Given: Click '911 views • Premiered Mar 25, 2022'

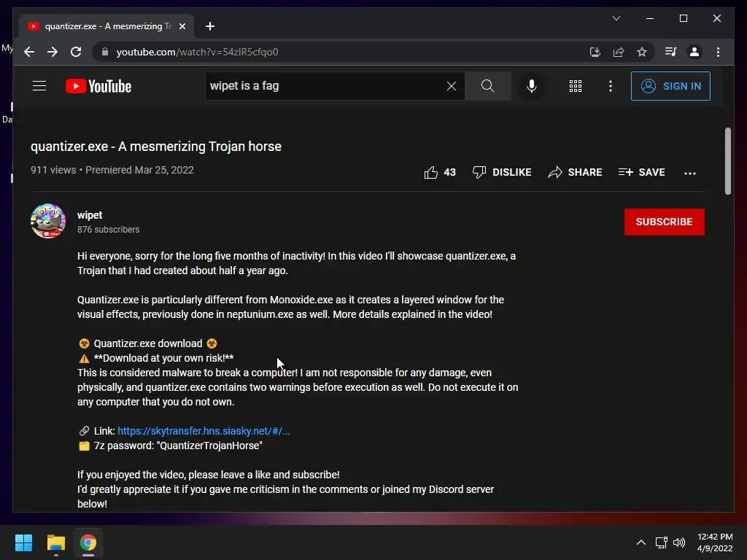Looking at the screenshot, I should [x=112, y=170].
